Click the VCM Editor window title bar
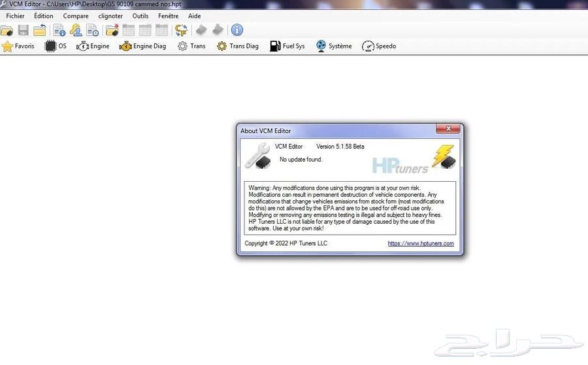This screenshot has width=588, height=365. (294, 4)
